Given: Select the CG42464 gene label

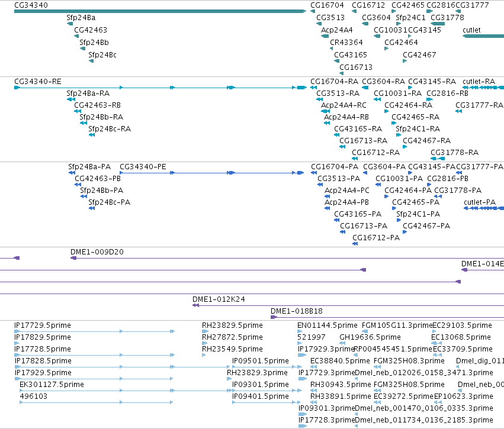Looking at the screenshot, I should [401, 43].
